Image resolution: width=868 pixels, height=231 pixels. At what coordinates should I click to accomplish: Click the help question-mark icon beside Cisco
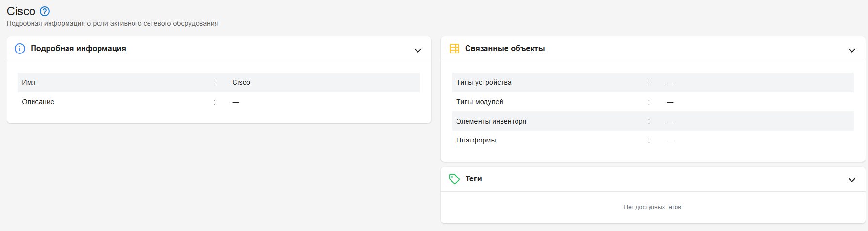coord(45,11)
